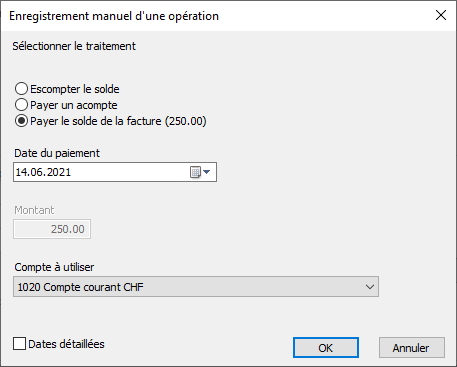Open the date dropdown arrow next to the calendar
457x367 pixels.
coord(207,172)
